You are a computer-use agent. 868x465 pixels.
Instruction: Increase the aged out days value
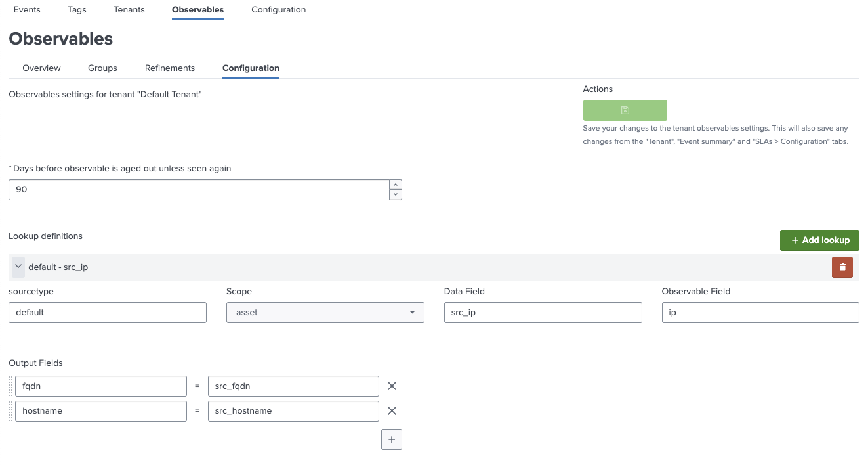coord(395,185)
